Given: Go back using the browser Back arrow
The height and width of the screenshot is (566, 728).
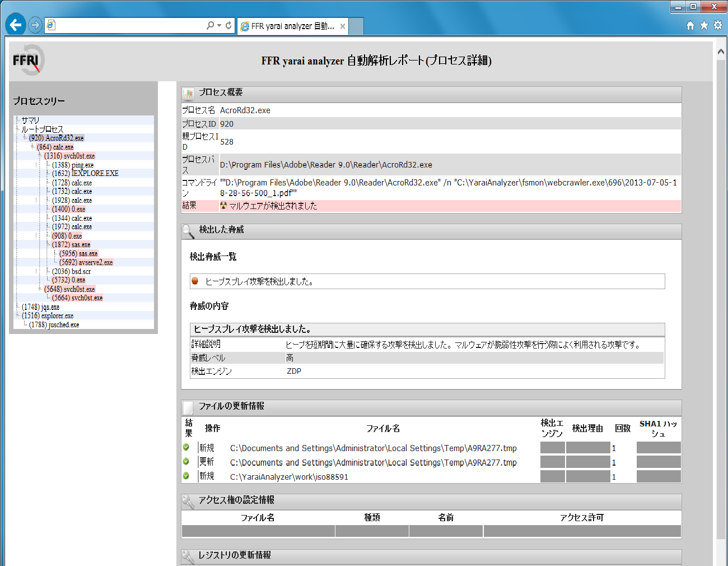Looking at the screenshot, I should coord(16,25).
